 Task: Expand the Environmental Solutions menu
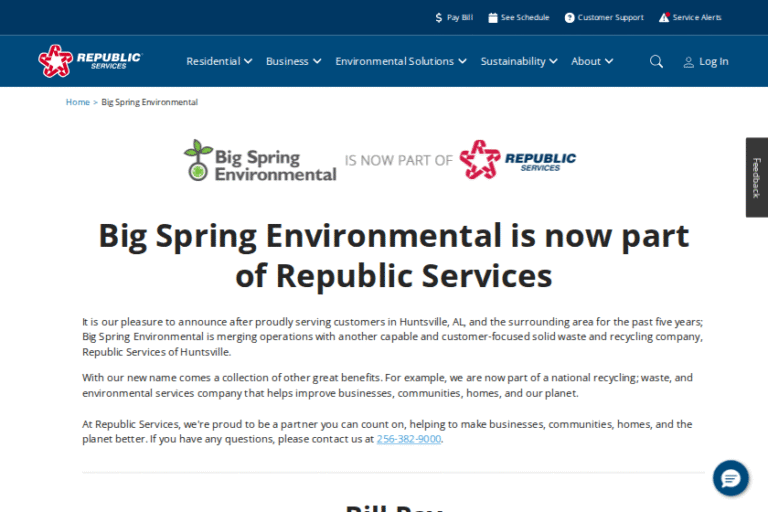pyautogui.click(x=400, y=61)
